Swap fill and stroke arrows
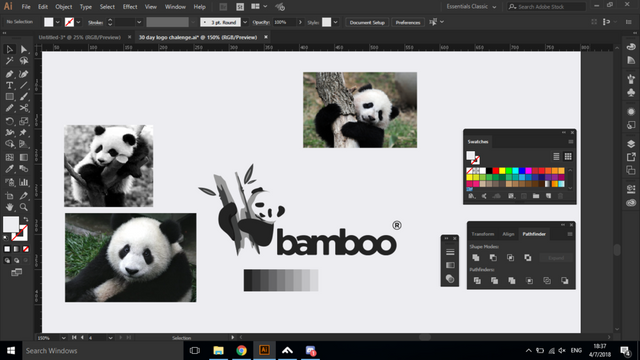640x360 pixels. (x=26, y=220)
